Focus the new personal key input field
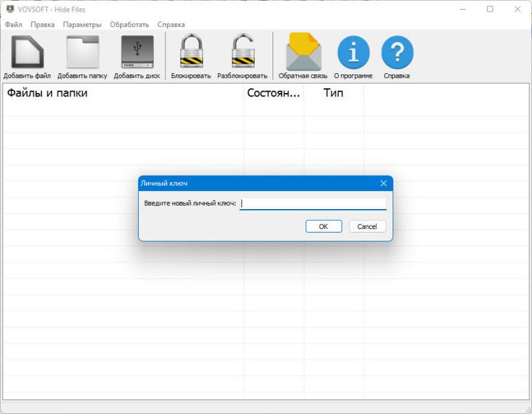 point(313,204)
